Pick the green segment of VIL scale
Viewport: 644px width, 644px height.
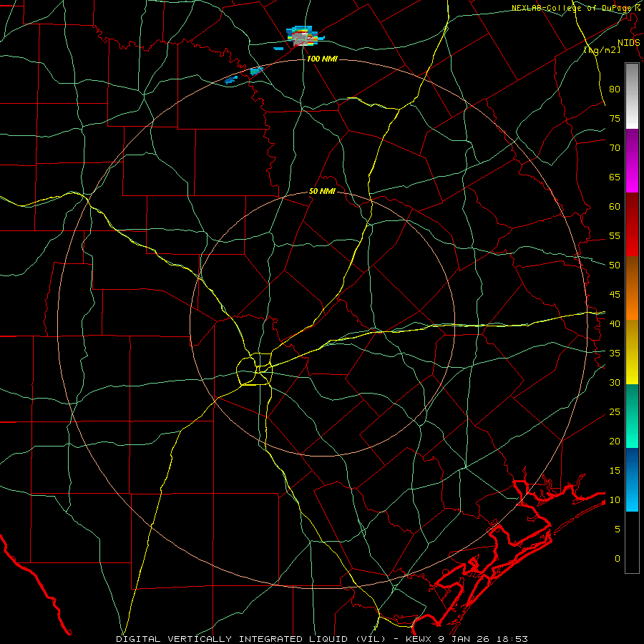click(x=632, y=416)
